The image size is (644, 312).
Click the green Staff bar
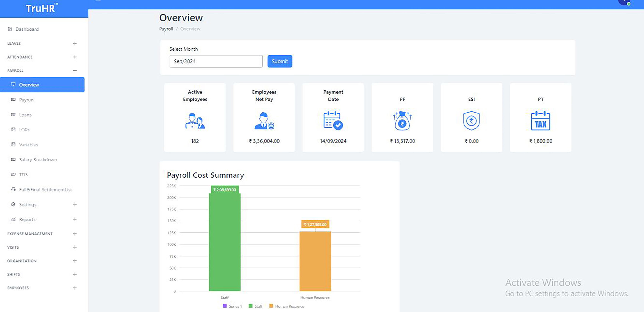225,242
